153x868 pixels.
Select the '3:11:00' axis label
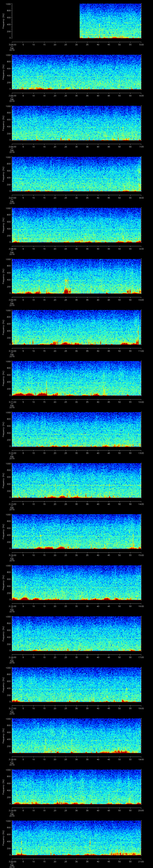[x=12, y=402]
